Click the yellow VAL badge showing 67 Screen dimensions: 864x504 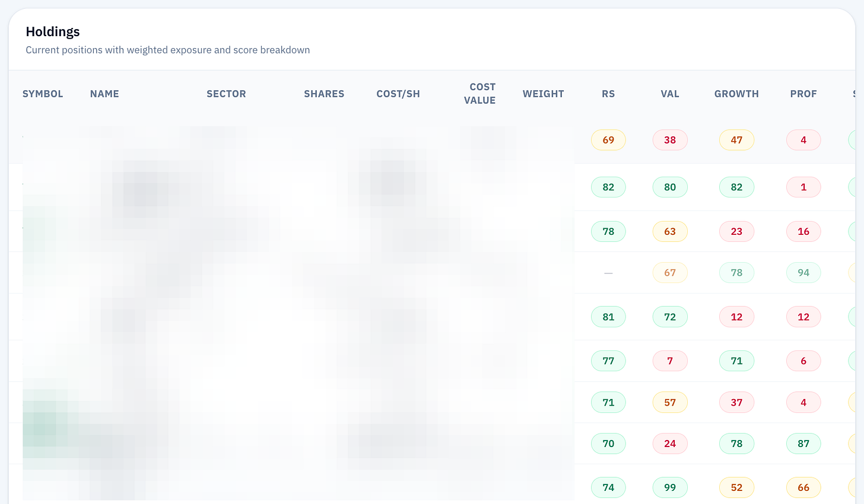click(670, 272)
